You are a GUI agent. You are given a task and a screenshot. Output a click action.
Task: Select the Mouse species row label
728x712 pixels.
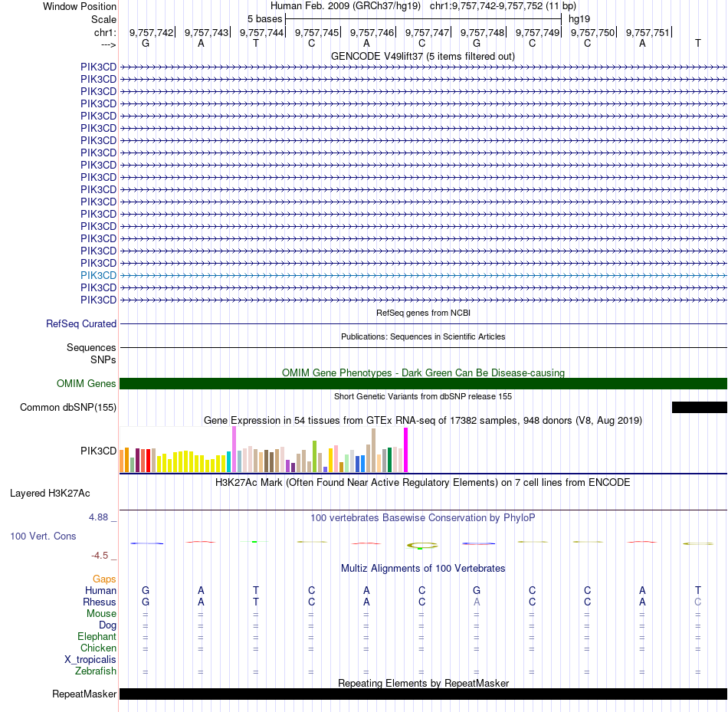(x=101, y=614)
